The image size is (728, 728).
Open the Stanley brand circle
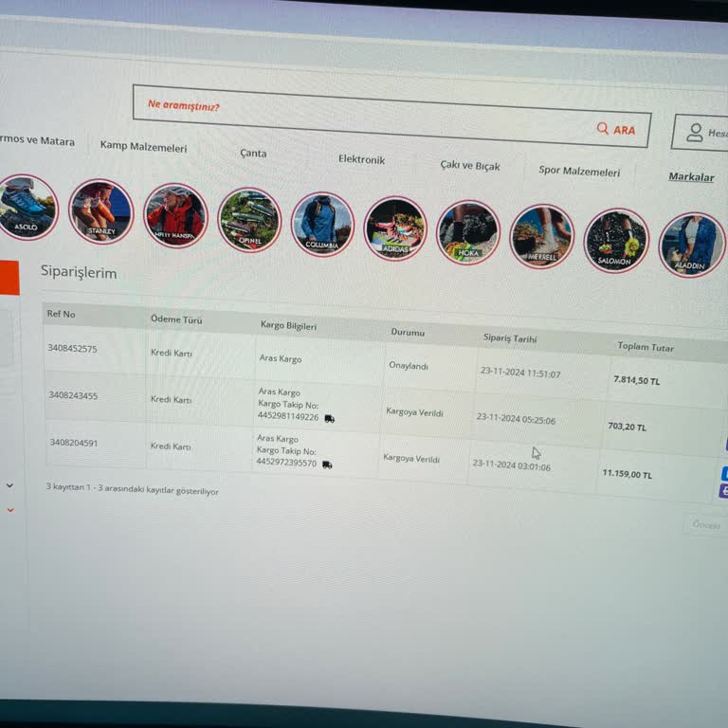[x=101, y=211]
